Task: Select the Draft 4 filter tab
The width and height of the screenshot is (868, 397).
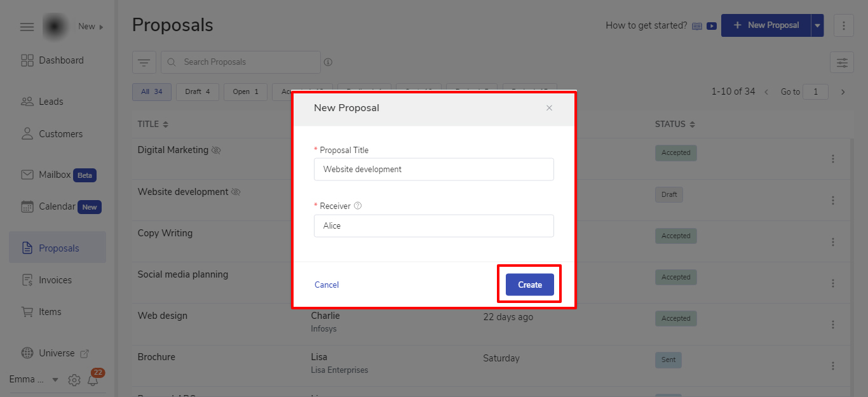Action: [197, 91]
